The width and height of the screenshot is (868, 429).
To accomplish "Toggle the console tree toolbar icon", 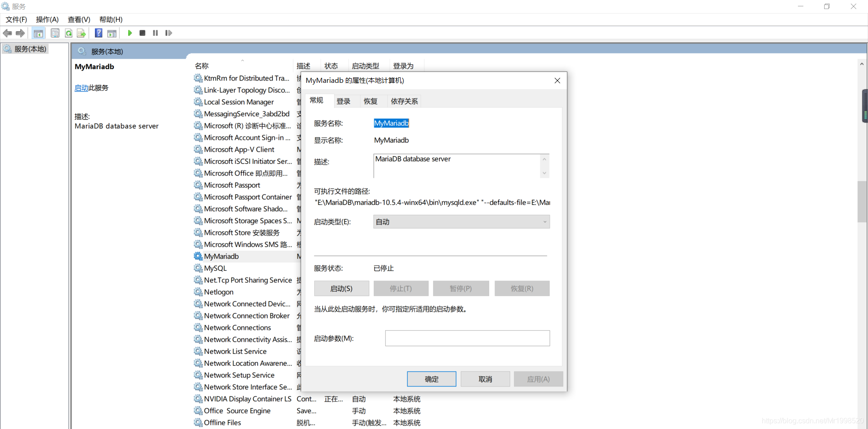I will coord(38,33).
